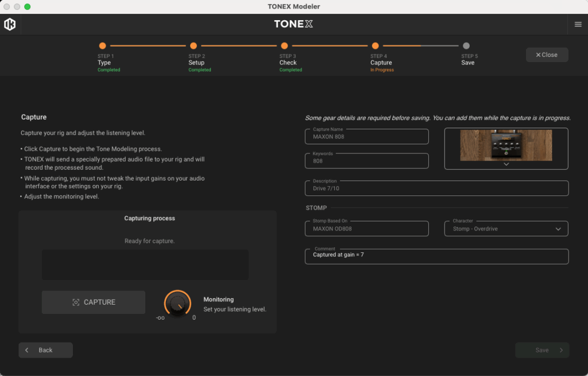The image size is (588, 376).
Task: Click the 'Monitoring' label text
Action: (x=218, y=300)
